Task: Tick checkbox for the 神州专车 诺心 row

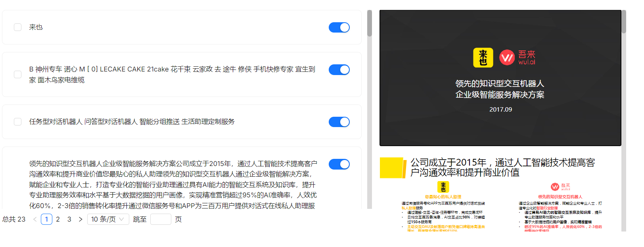Action: pos(17,74)
